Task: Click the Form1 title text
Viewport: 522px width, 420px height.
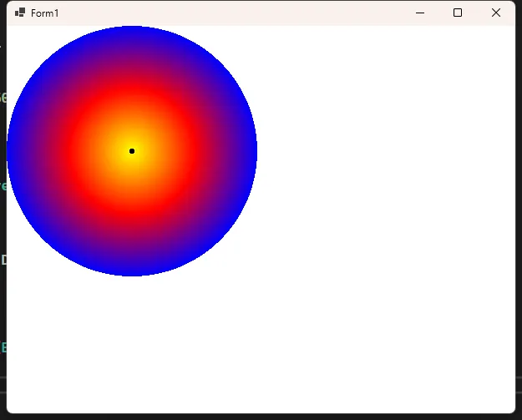Action: pos(45,13)
